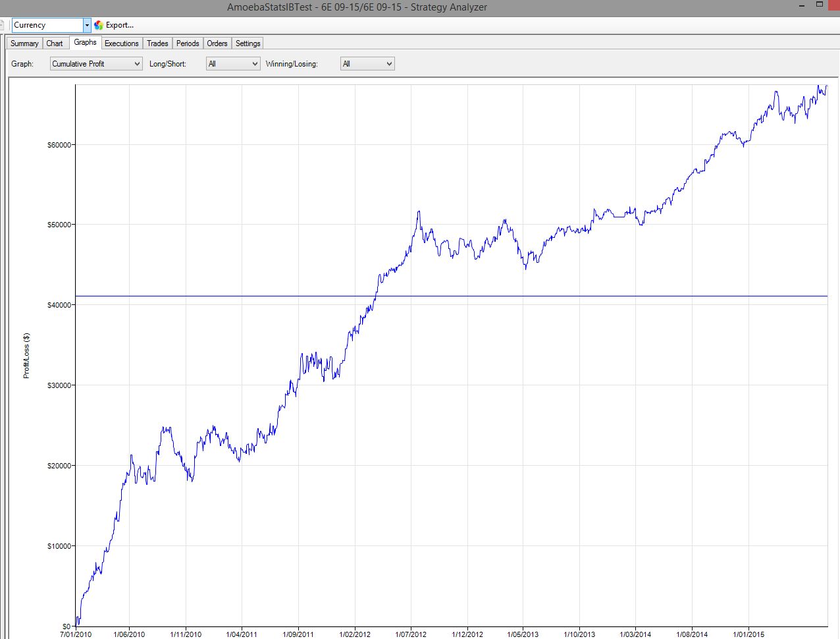The height and width of the screenshot is (639, 840).
Task: Open the Executions tab
Action: tap(122, 43)
